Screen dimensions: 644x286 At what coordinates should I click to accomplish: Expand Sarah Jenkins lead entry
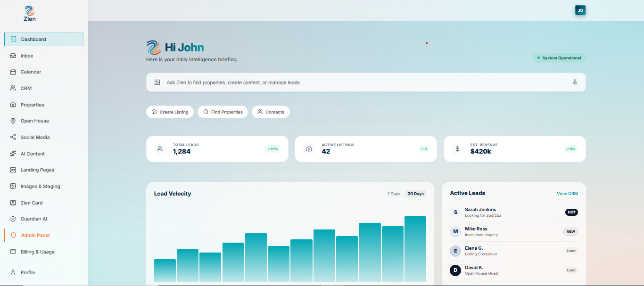(x=514, y=212)
